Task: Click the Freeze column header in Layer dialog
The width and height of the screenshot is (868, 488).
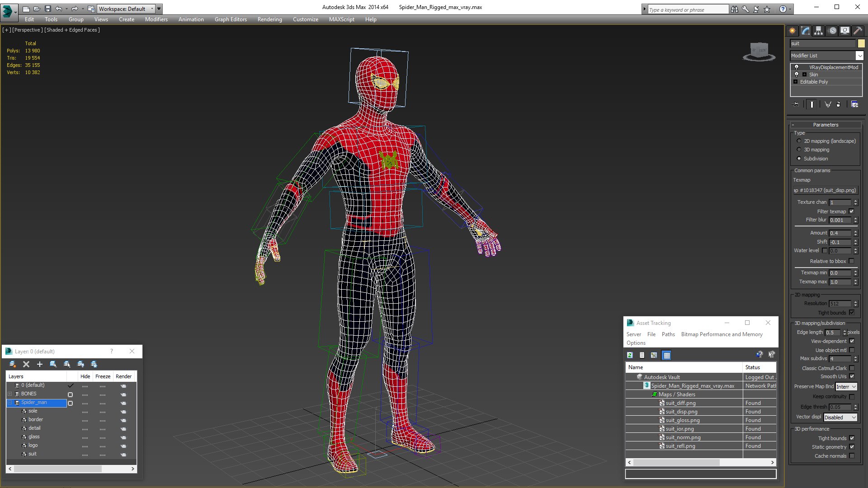Action: [x=103, y=376]
